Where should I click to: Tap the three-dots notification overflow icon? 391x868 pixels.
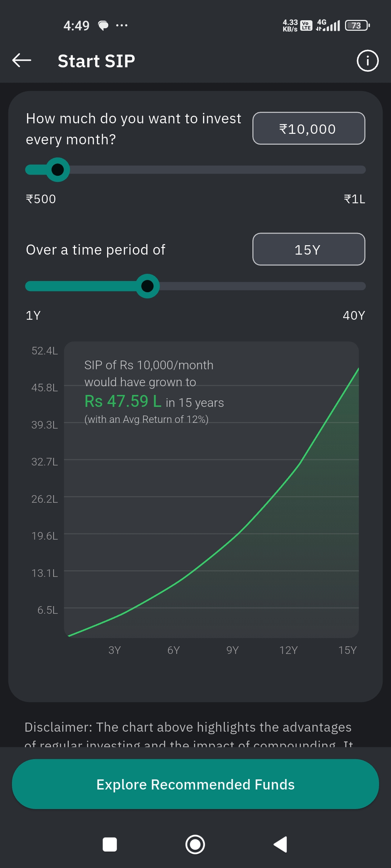point(122,25)
